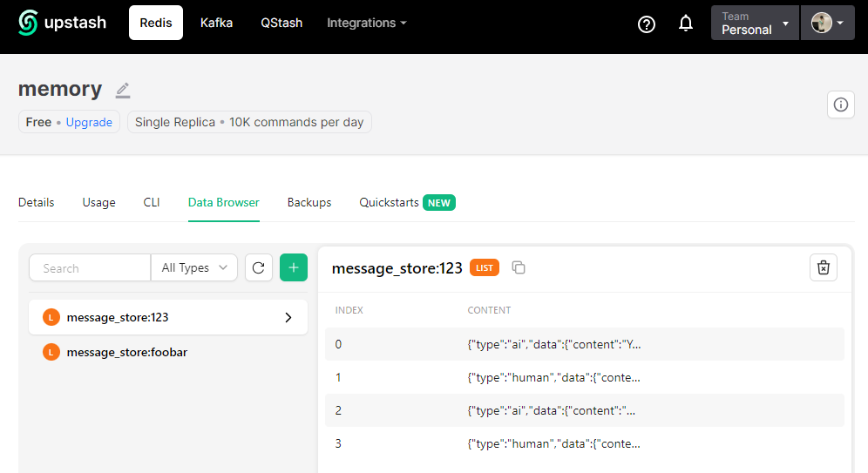The width and height of the screenshot is (868, 473).
Task: Select the Data Browser tab
Action: coord(224,202)
